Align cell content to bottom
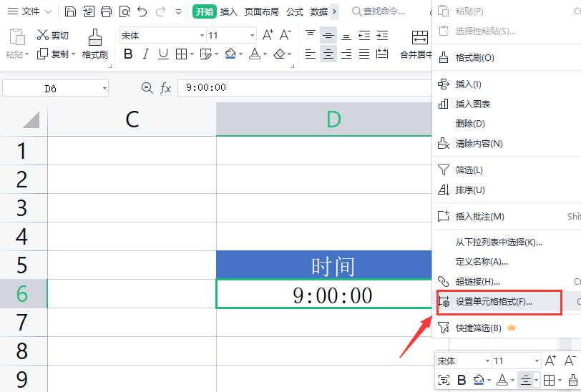Image resolution: width=581 pixels, height=392 pixels. click(346, 35)
